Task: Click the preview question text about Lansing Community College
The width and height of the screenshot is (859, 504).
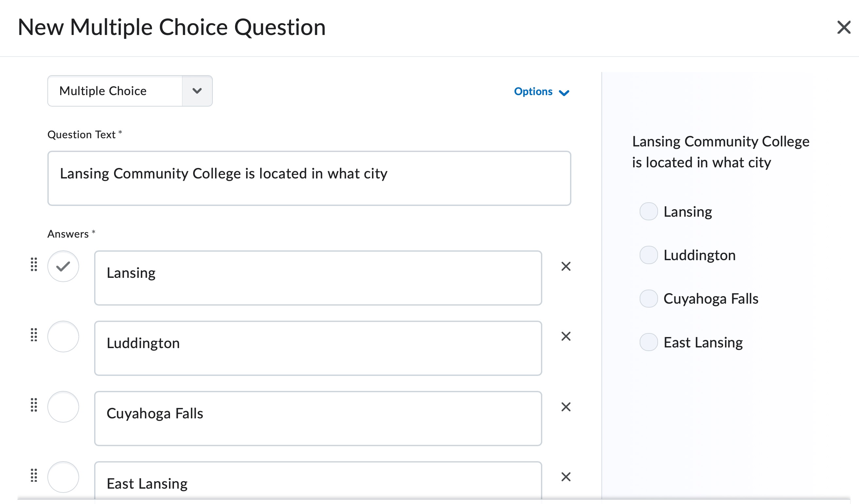Action: [x=721, y=152]
